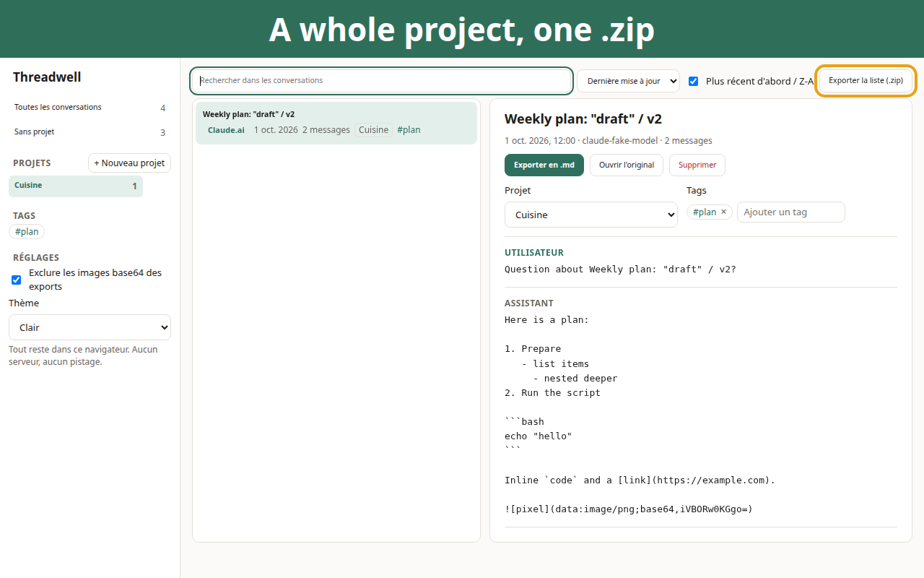Remove the #plan tag with its × icon
The image size is (924, 578).
click(723, 212)
